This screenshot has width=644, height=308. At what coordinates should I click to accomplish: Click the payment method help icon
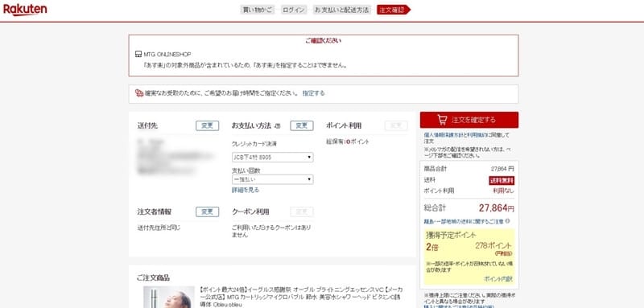(x=278, y=126)
